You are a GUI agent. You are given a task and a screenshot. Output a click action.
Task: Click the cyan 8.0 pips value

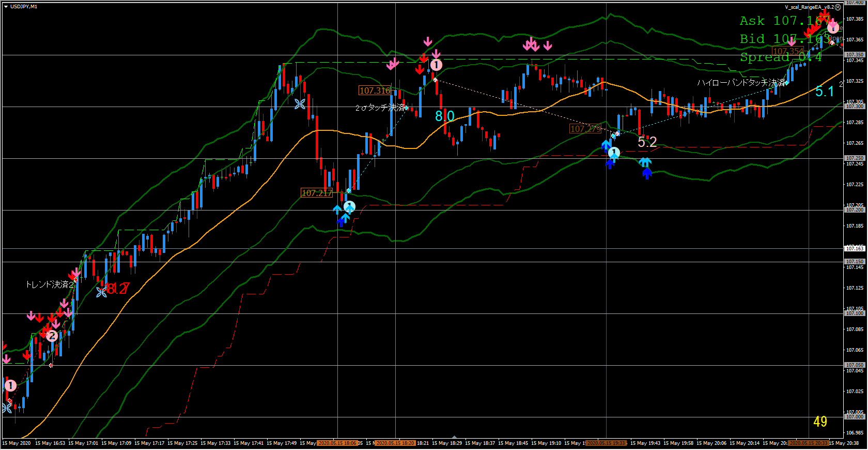click(x=444, y=116)
